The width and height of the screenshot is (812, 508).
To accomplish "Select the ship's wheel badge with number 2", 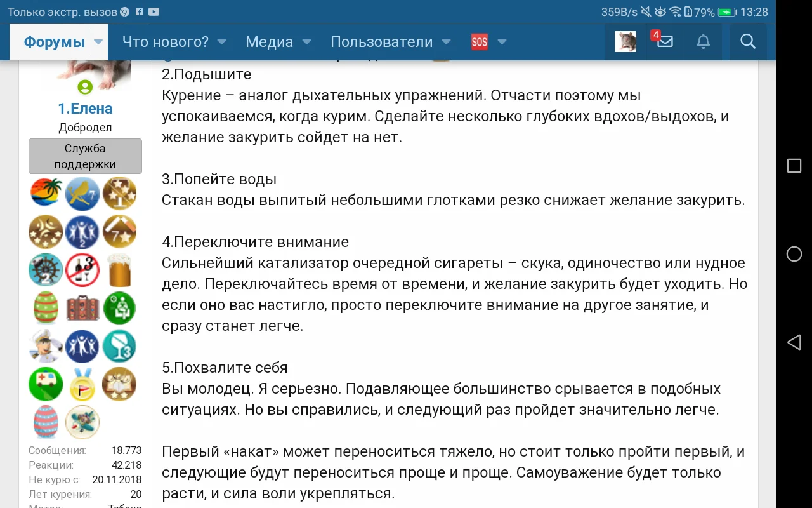I will 45,269.
